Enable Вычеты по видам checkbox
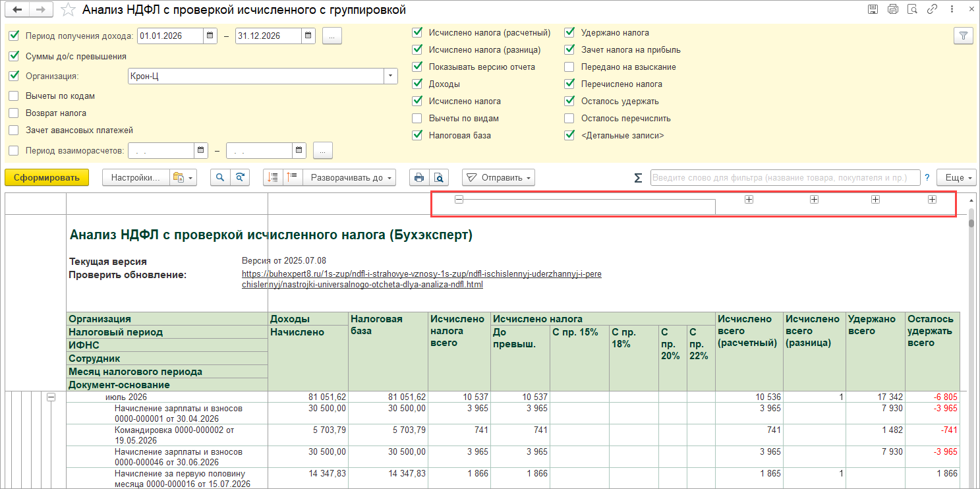Viewport: 980px width, 489px height. (x=417, y=119)
